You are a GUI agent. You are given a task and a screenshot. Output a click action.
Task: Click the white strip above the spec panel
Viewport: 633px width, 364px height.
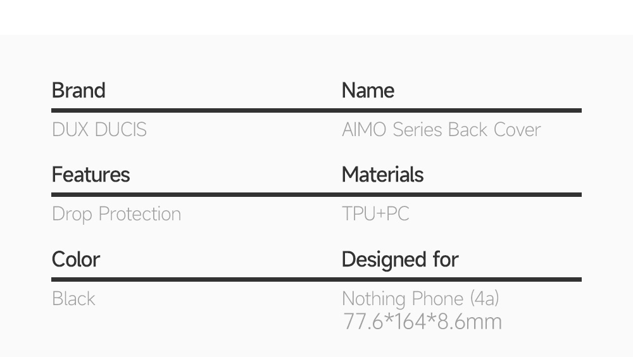(316, 16)
